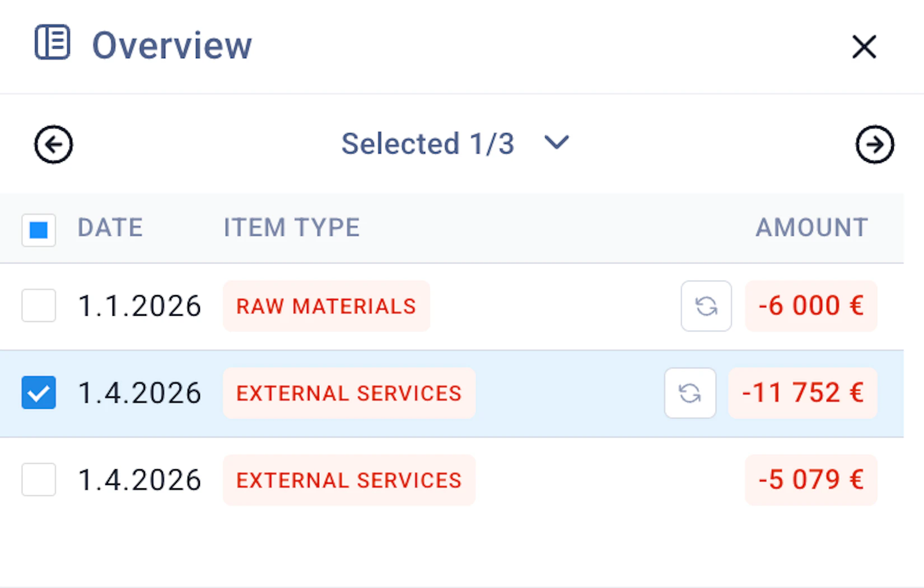Toggle the select-all checkbox in header
The height and width of the screenshot is (588, 924).
coord(39,230)
